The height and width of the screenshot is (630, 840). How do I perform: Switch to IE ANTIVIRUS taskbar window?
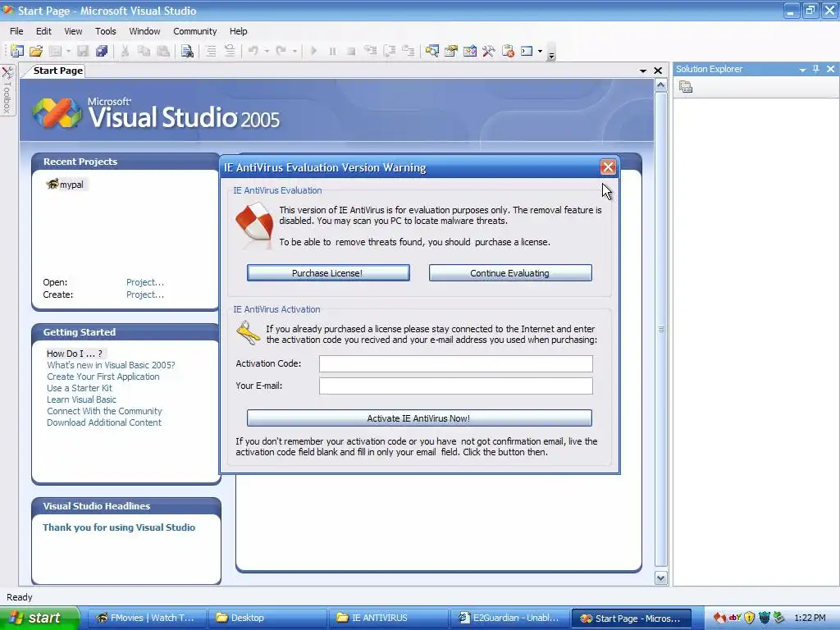coord(388,618)
